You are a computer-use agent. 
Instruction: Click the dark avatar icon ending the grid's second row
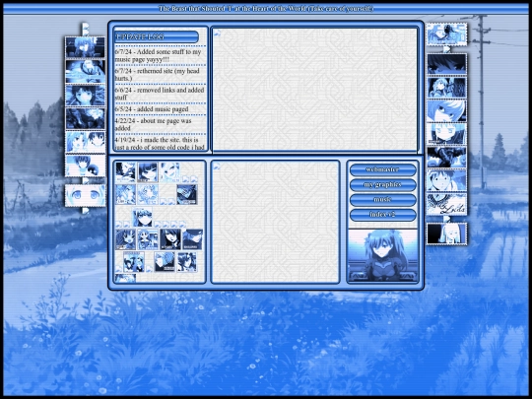(187, 194)
